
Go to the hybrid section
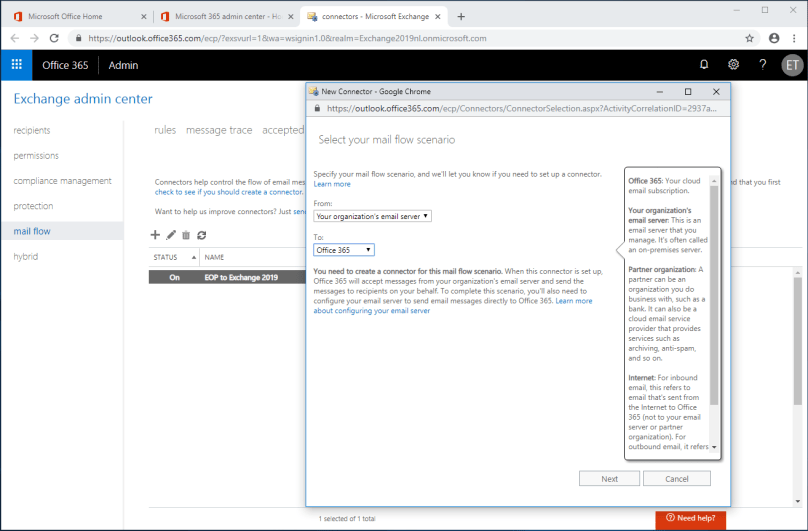click(x=26, y=256)
